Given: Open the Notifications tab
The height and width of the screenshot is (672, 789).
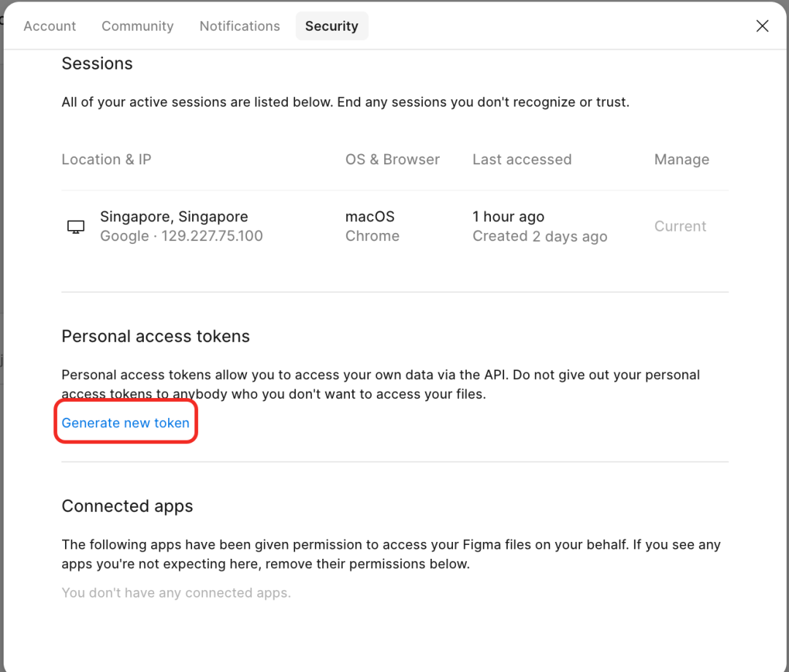Looking at the screenshot, I should click(x=240, y=26).
